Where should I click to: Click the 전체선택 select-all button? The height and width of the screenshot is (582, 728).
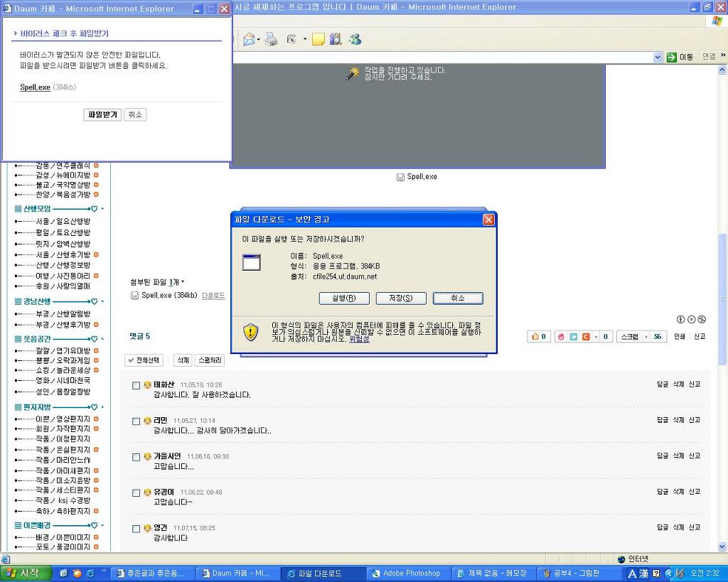tap(144, 360)
